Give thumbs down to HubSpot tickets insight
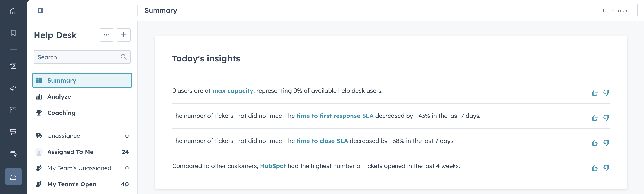Screen dimensions: 644x194 click(x=606, y=168)
